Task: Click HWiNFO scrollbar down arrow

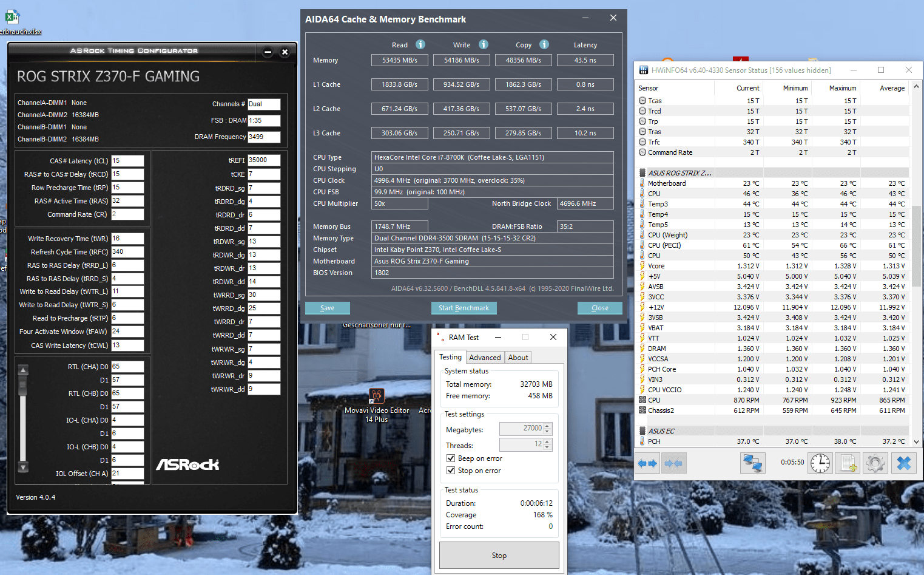Action: (916, 442)
